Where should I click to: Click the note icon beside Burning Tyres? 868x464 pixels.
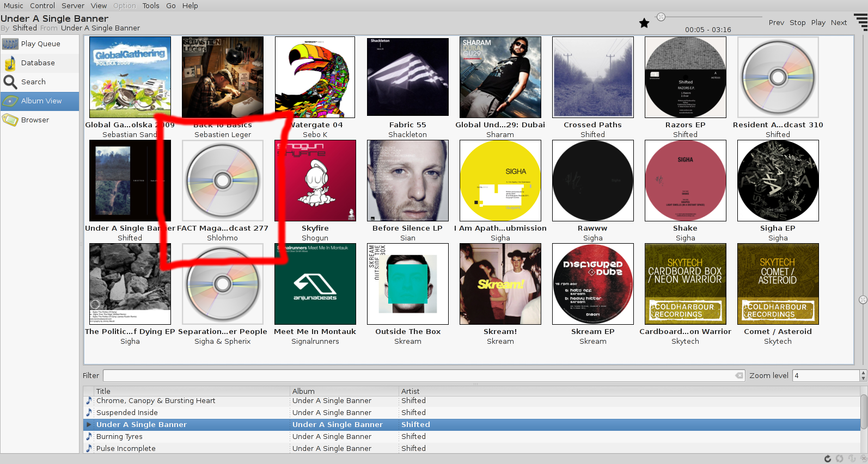(89, 436)
